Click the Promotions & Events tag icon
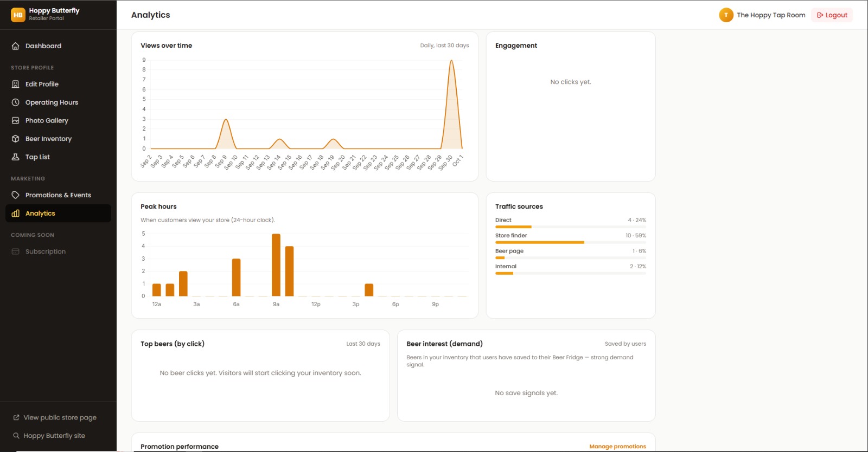868x452 pixels. click(x=16, y=195)
